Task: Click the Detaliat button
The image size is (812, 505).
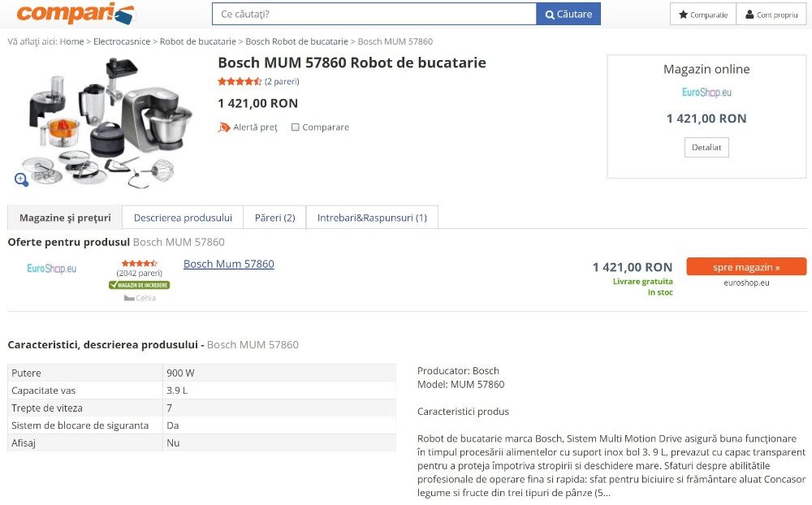Action: pos(706,148)
